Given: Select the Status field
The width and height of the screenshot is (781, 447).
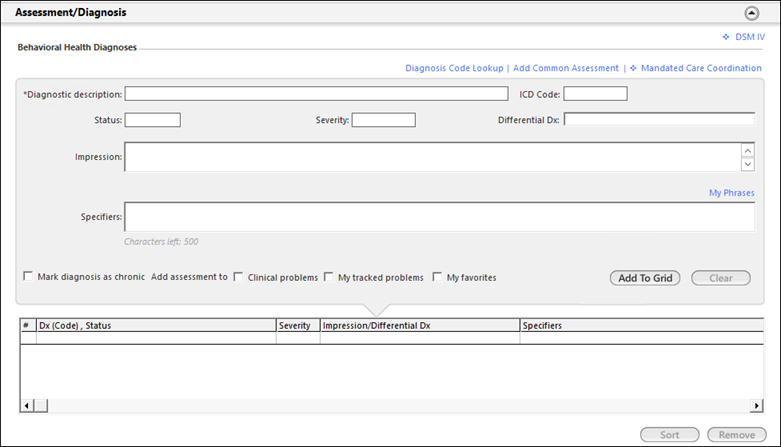Looking at the screenshot, I should [152, 120].
